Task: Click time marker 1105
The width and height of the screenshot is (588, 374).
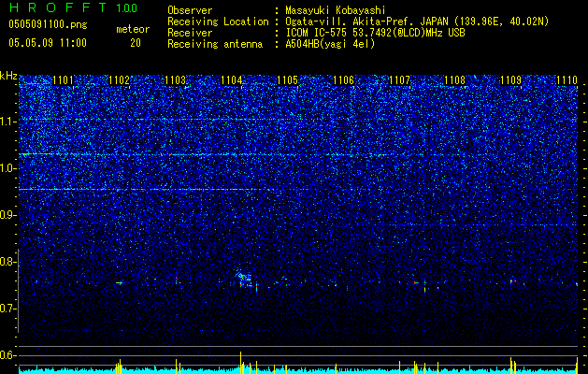Action: coord(287,80)
